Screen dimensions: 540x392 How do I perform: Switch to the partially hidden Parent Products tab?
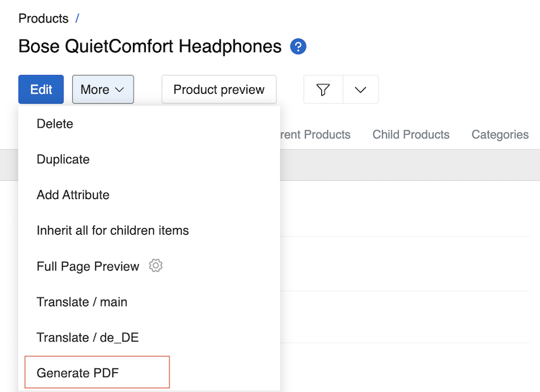click(x=316, y=134)
